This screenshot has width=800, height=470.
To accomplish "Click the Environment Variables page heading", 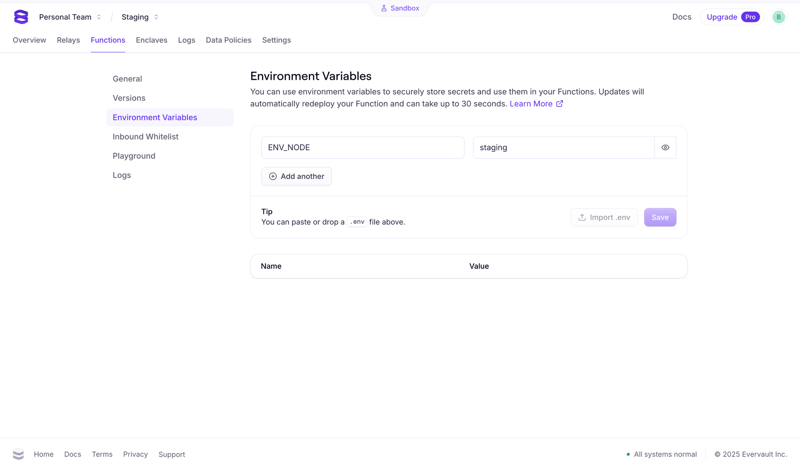I will [311, 76].
